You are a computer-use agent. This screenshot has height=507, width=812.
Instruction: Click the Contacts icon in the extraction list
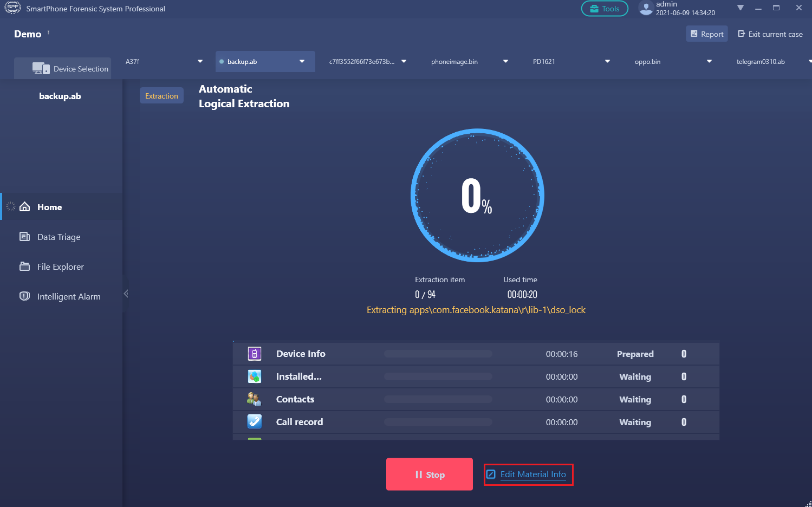click(255, 399)
